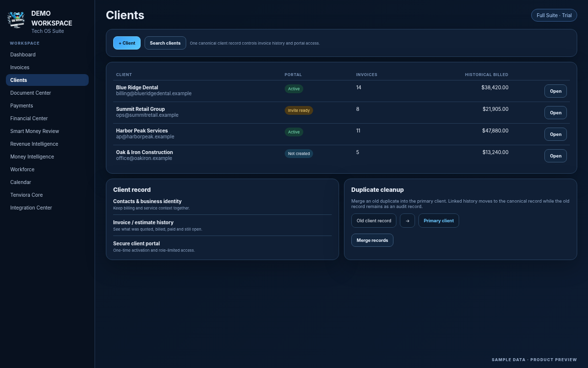Screen dimensions: 588x368
Task: Click the DEMO WORKSPACE title
Action: pyautogui.click(x=51, y=18)
